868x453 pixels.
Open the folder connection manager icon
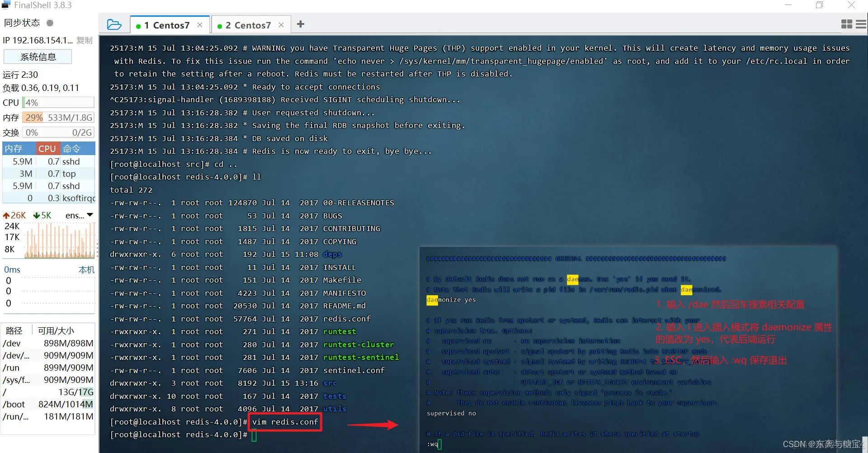click(114, 24)
